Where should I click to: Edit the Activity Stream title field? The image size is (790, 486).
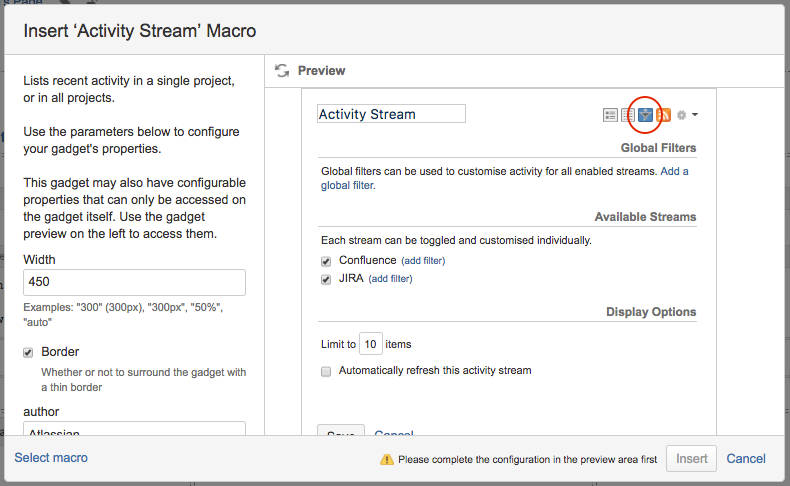[x=391, y=114]
